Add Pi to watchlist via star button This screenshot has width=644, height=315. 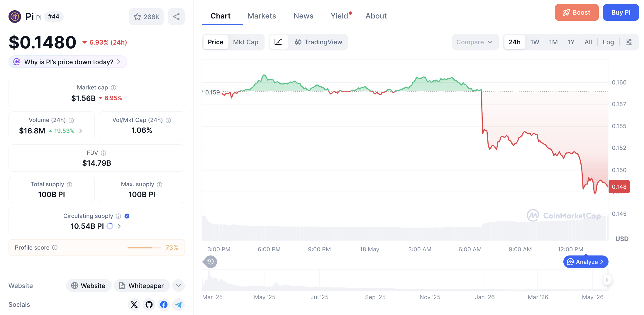146,17
